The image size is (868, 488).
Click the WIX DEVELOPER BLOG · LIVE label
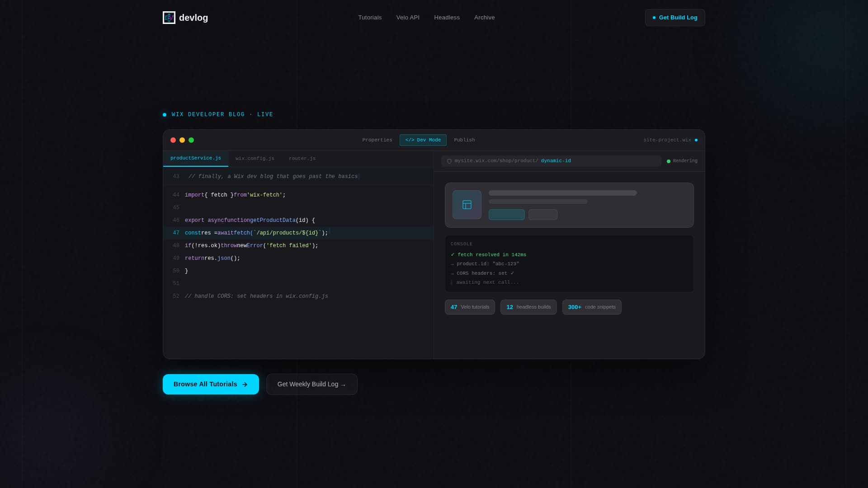coord(222,115)
